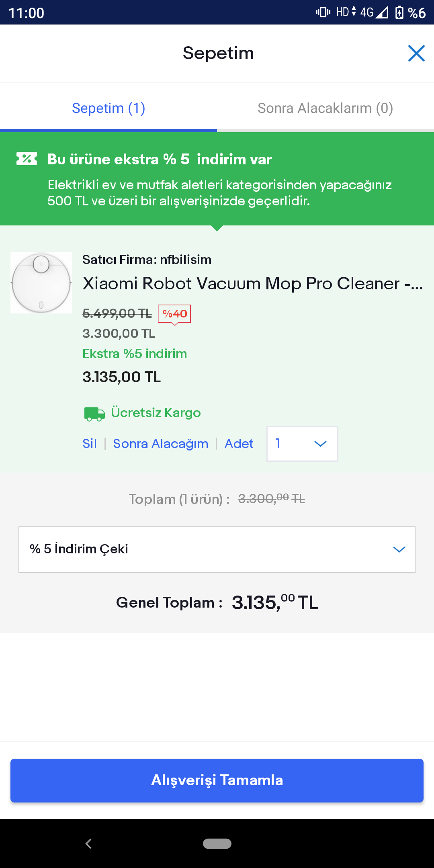Expand the % 5 İndirim Çeki dropdown
The image size is (434, 868).
click(217, 549)
